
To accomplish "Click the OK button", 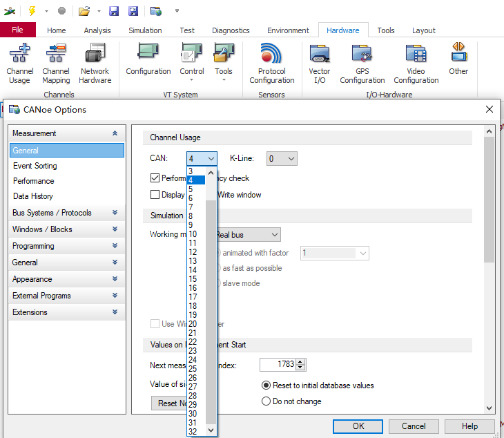I will [358, 426].
